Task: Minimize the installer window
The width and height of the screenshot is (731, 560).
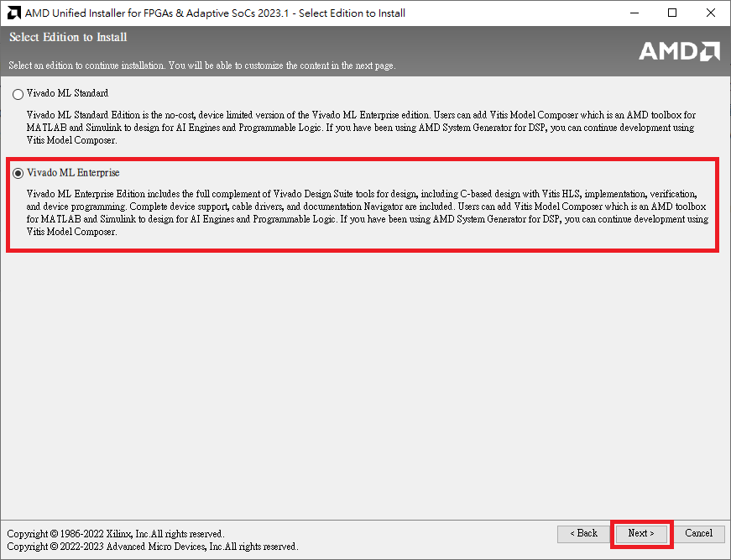Action: point(636,13)
